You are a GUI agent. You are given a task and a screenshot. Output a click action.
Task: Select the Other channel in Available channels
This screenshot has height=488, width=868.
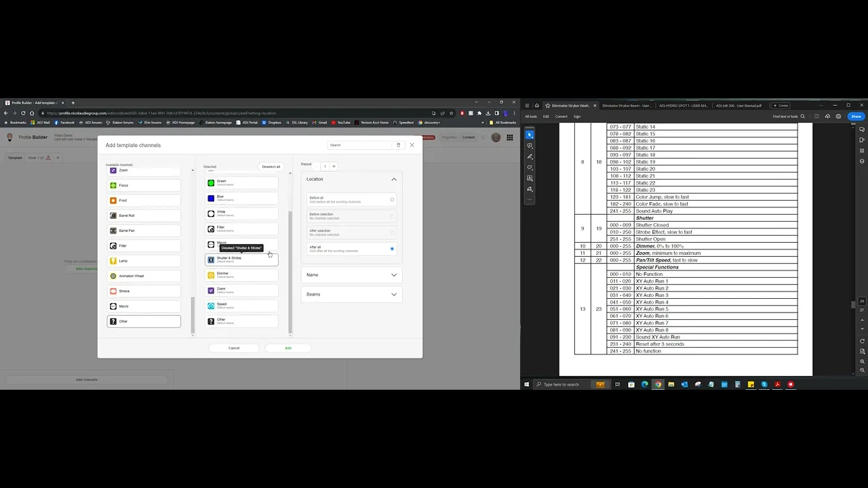144,321
